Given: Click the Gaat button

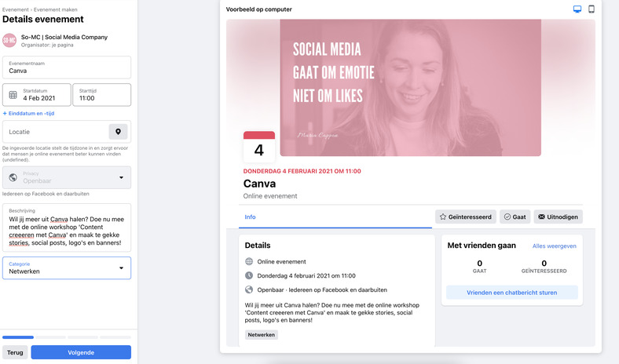Looking at the screenshot, I should pos(515,217).
